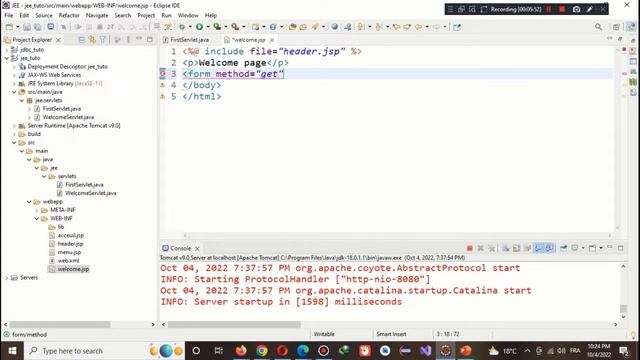This screenshot has width=640, height=360.
Task: Terminate the server with the red Console stop icon
Action: click(x=470, y=248)
